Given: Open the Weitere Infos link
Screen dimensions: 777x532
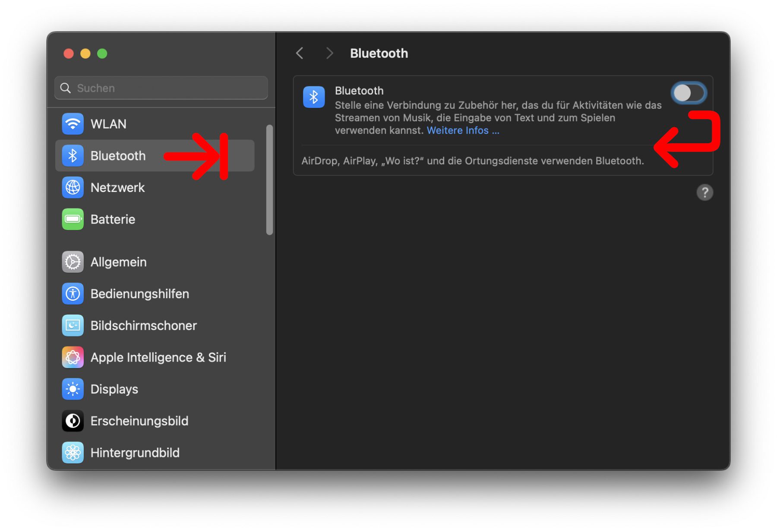Looking at the screenshot, I should [462, 130].
